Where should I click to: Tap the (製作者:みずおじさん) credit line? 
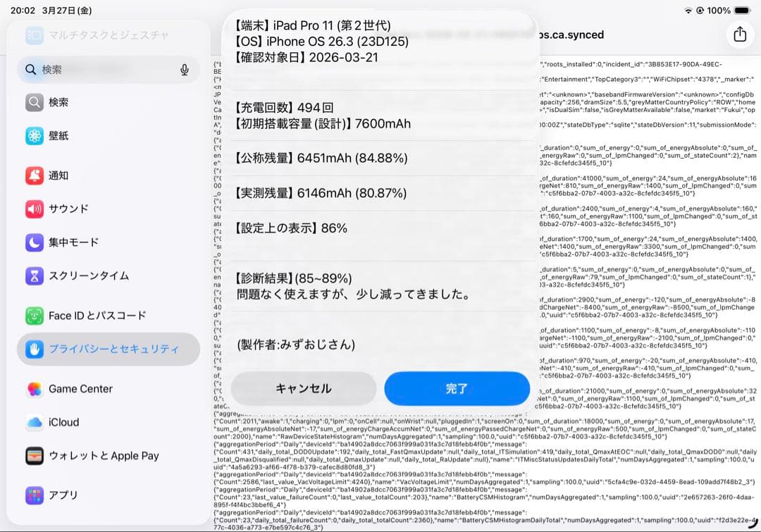tap(296, 345)
